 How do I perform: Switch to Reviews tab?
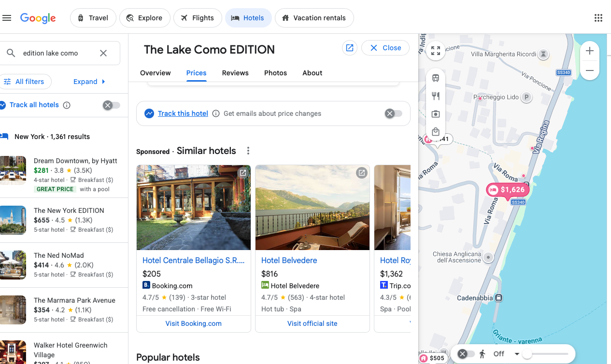(x=235, y=73)
